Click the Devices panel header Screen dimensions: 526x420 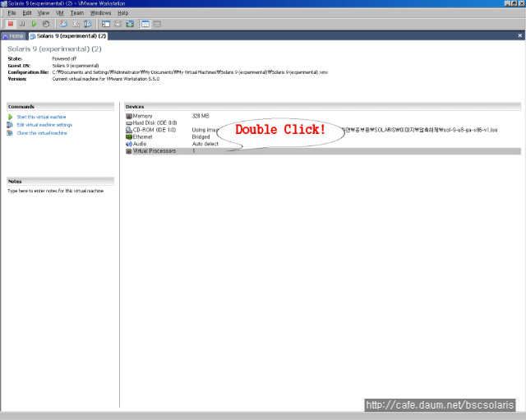322,107
